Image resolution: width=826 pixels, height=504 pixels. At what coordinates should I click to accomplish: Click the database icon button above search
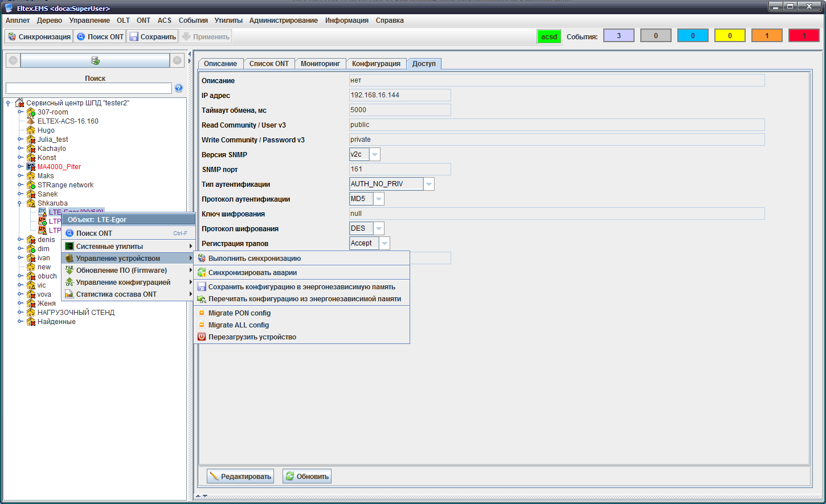click(x=95, y=60)
